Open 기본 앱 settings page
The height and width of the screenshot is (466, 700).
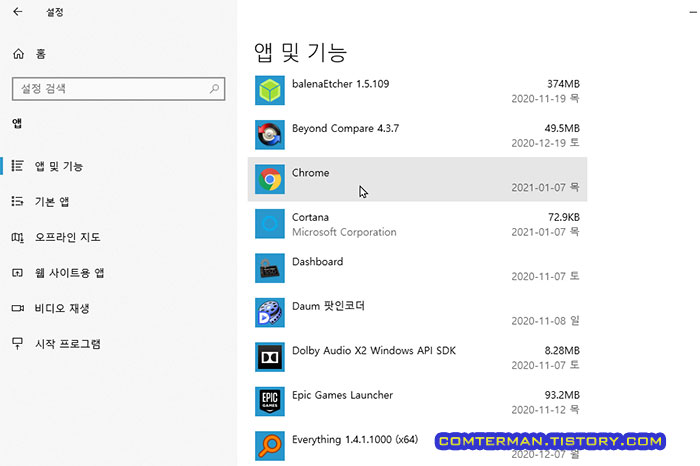click(52, 201)
